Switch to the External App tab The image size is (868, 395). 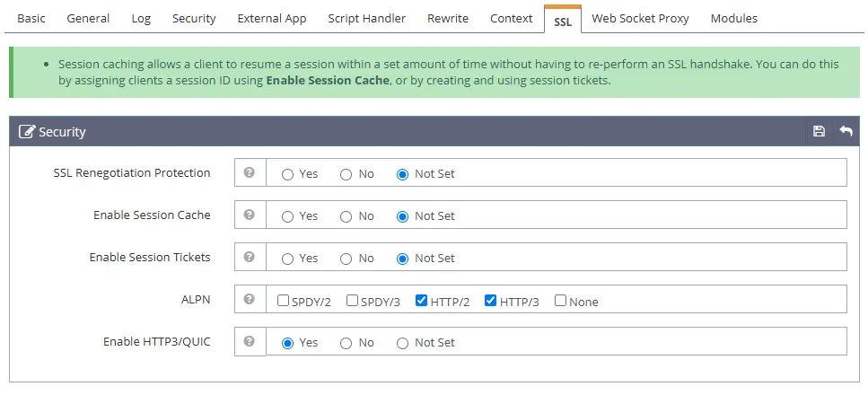click(272, 18)
